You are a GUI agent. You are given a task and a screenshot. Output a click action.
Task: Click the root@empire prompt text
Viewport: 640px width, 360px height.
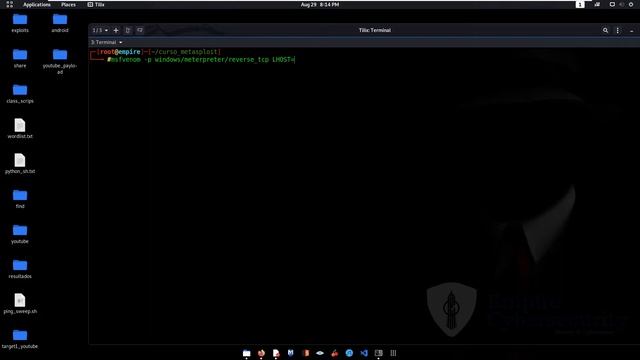point(120,52)
